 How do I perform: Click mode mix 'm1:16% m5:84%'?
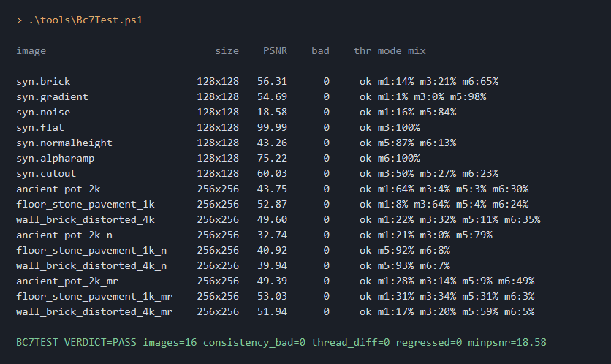tap(417, 113)
